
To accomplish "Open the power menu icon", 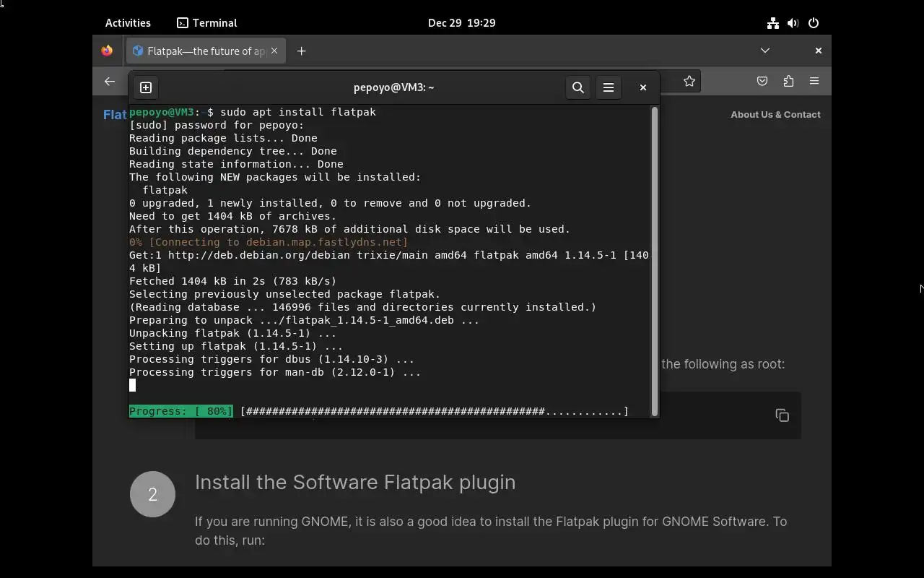I will click(814, 23).
